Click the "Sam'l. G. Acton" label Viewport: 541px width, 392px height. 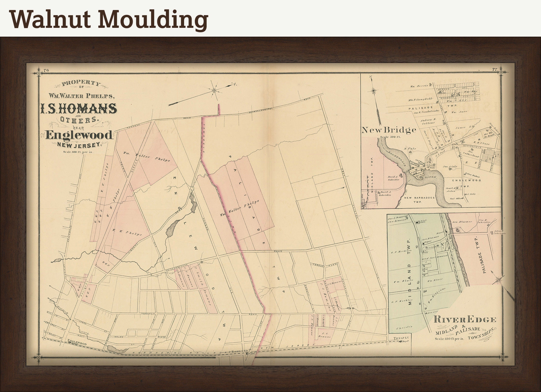(x=451, y=190)
